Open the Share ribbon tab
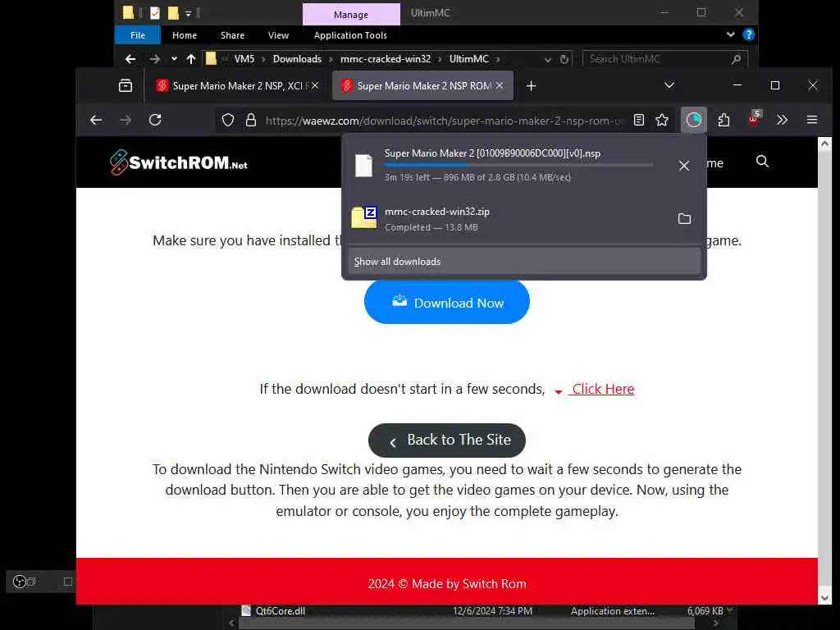 [232, 34]
